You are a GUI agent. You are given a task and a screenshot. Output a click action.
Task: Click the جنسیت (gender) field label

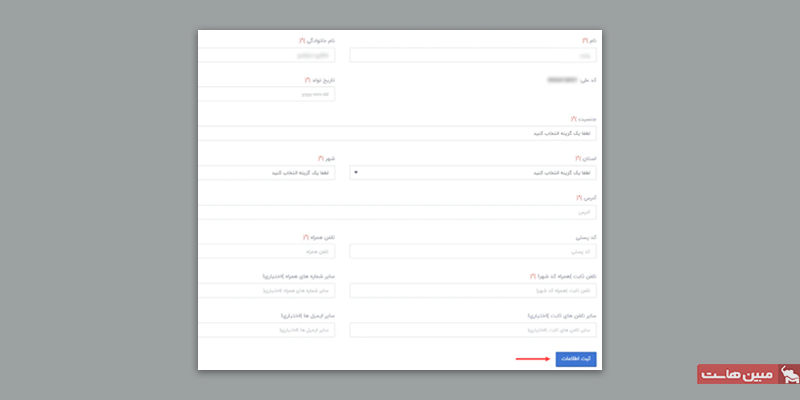[584, 118]
